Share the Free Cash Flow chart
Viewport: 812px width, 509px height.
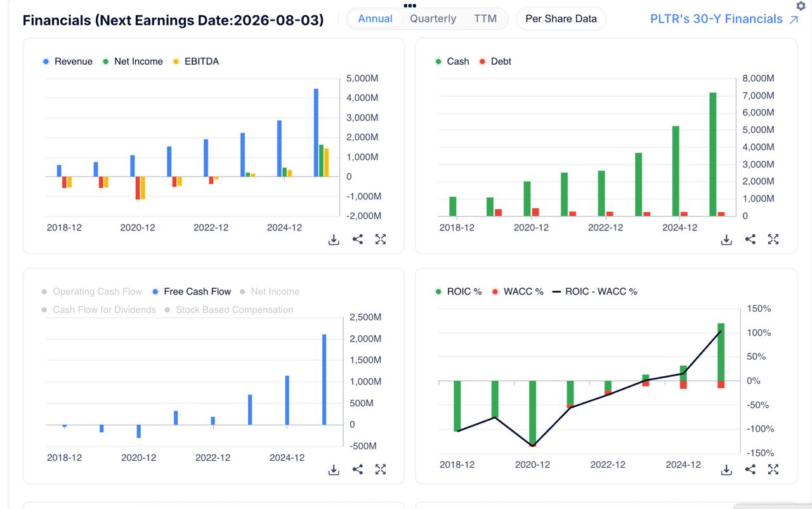point(358,470)
